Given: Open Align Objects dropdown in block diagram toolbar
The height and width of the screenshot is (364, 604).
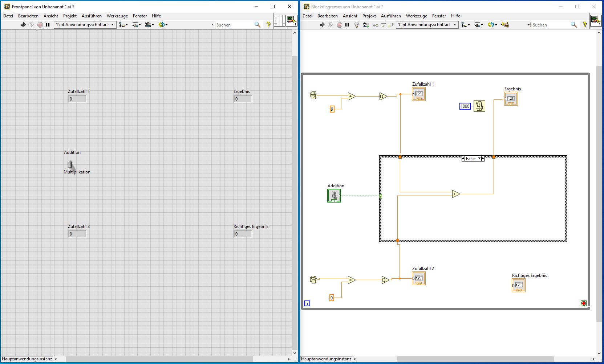Looking at the screenshot, I should coord(466,25).
